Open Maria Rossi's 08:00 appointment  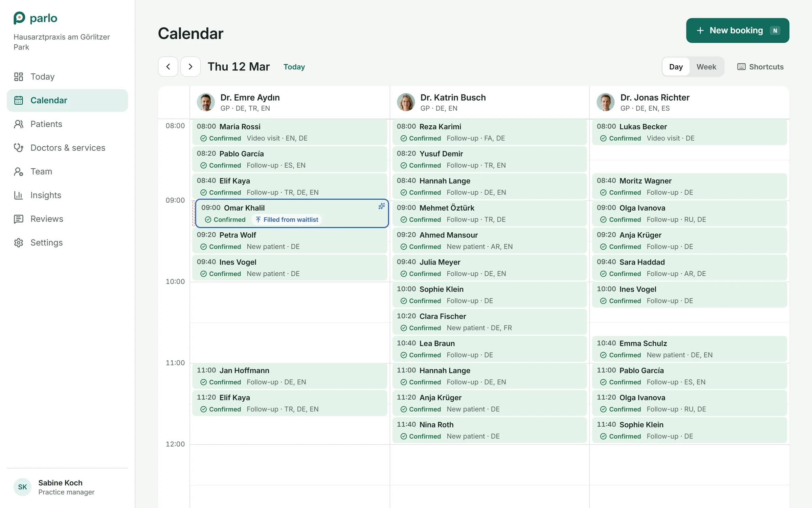pyautogui.click(x=290, y=132)
